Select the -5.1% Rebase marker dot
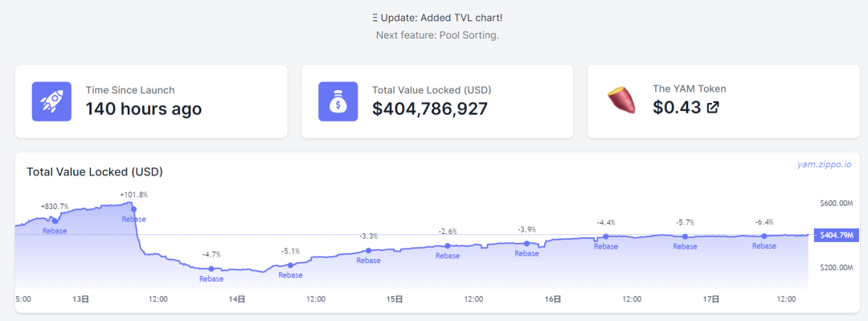The width and height of the screenshot is (868, 321). point(291,265)
